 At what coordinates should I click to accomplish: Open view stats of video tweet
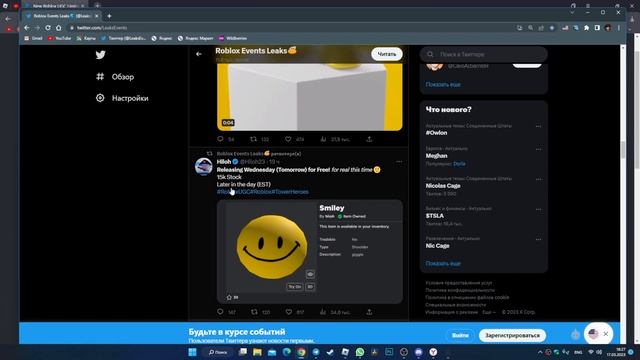pos(323,139)
